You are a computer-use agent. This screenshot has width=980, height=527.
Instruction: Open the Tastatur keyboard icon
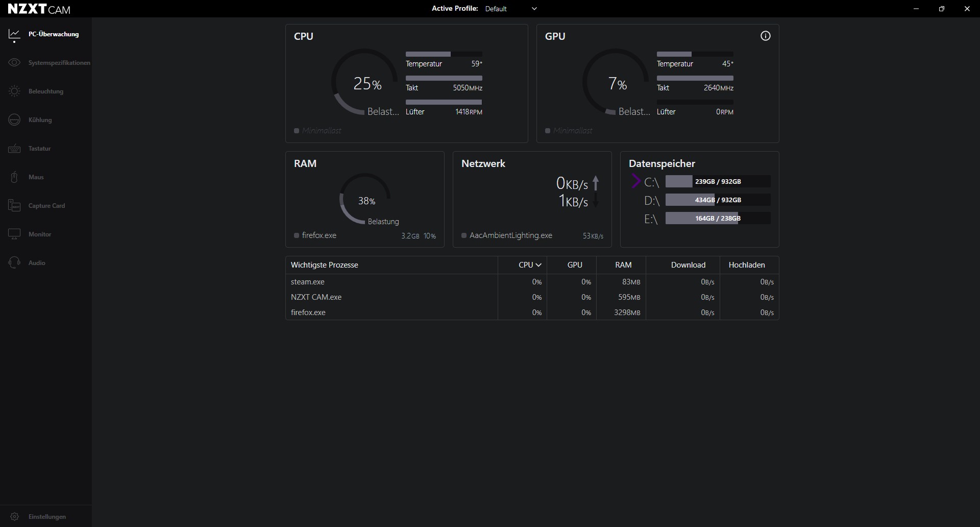pos(14,149)
